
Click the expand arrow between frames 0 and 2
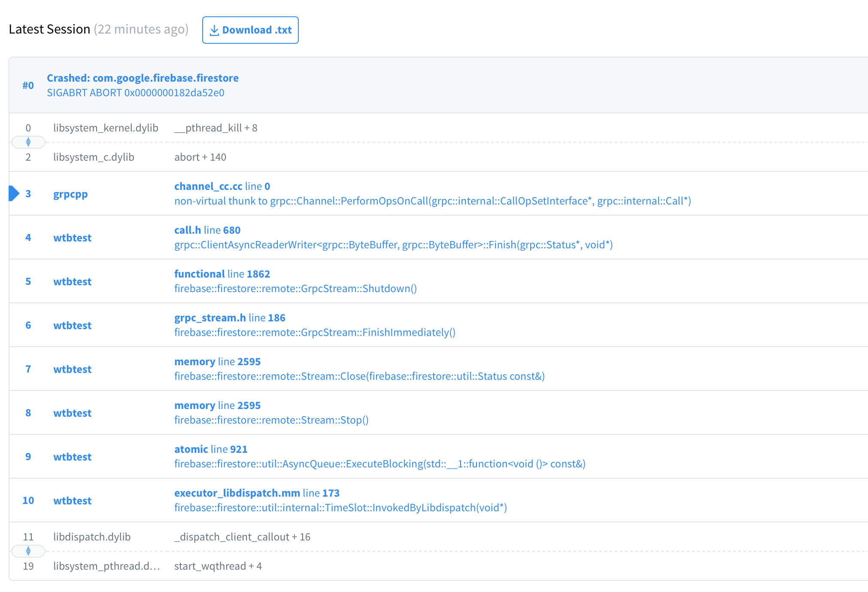point(28,142)
